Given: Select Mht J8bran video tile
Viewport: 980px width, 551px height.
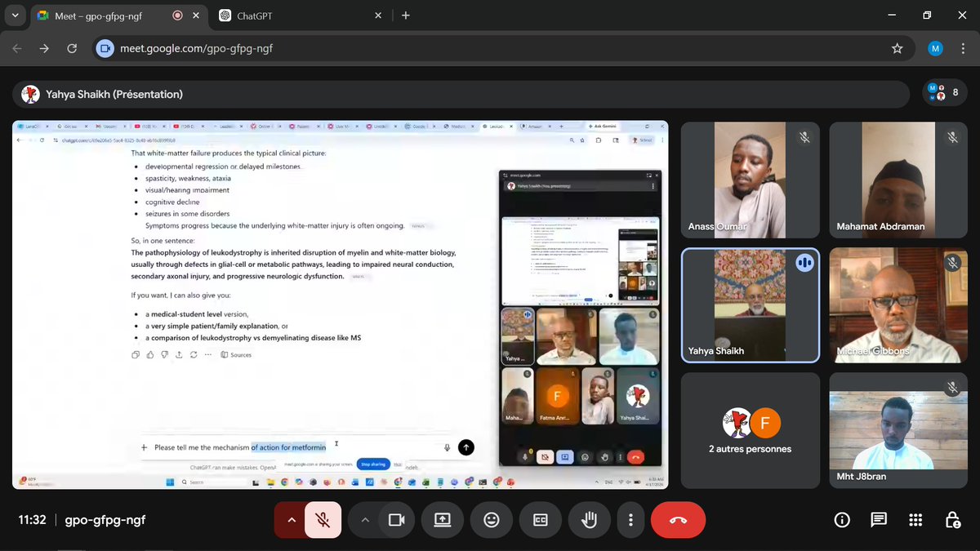Looking at the screenshot, I should pos(899,431).
